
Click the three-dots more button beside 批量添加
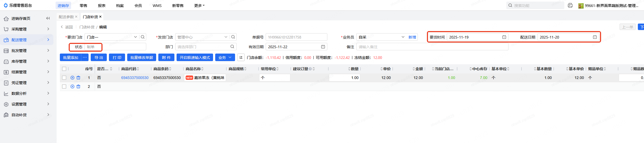pyautogui.click(x=85, y=57)
